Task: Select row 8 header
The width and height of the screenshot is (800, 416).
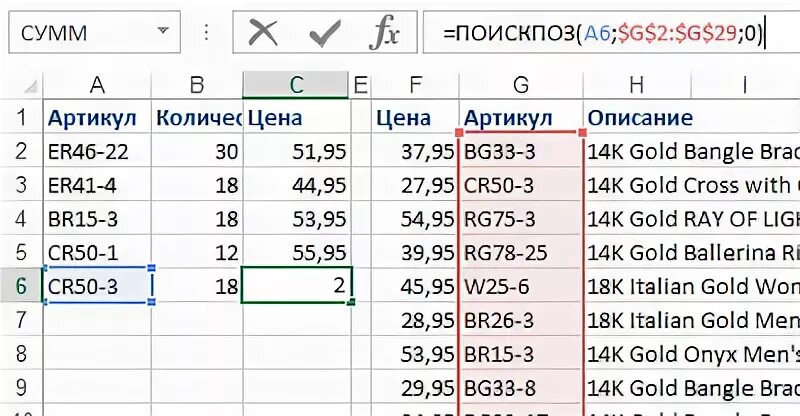Action: 21,353
